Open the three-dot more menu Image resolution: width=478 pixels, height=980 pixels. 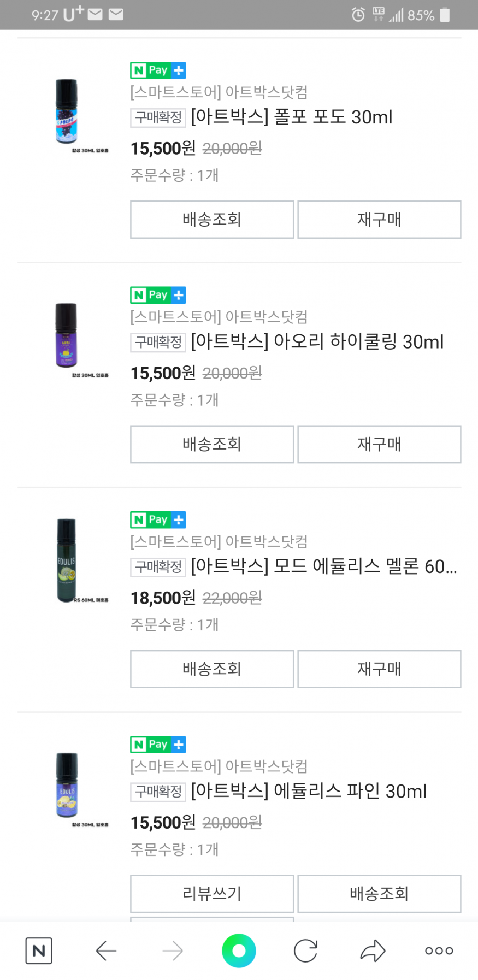click(439, 951)
